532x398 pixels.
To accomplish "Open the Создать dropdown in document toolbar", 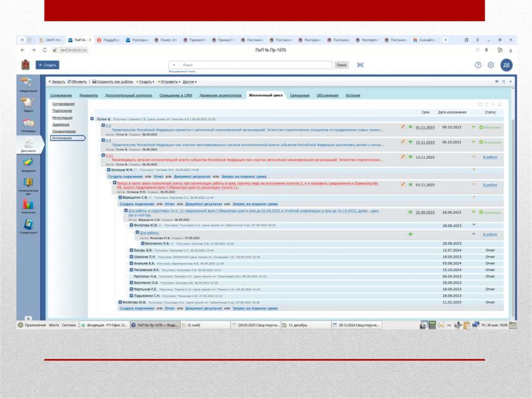I will (x=145, y=82).
